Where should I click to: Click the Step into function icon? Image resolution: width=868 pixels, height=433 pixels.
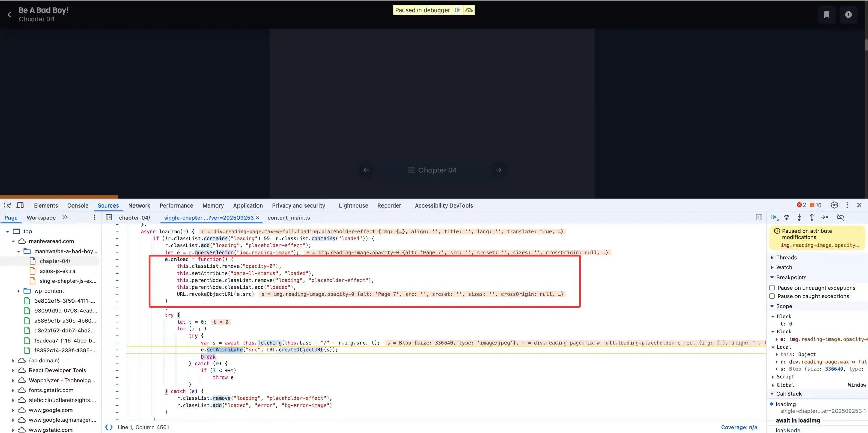pyautogui.click(x=799, y=217)
